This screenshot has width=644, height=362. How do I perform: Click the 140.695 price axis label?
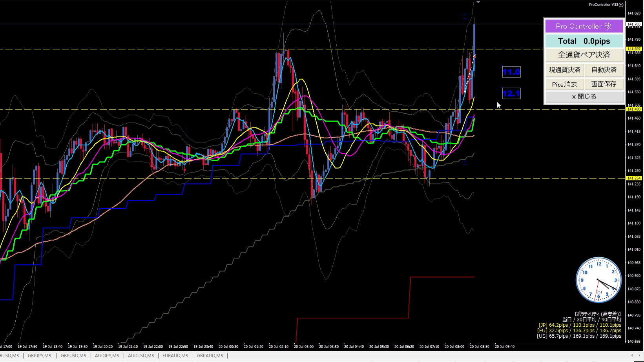click(634, 342)
